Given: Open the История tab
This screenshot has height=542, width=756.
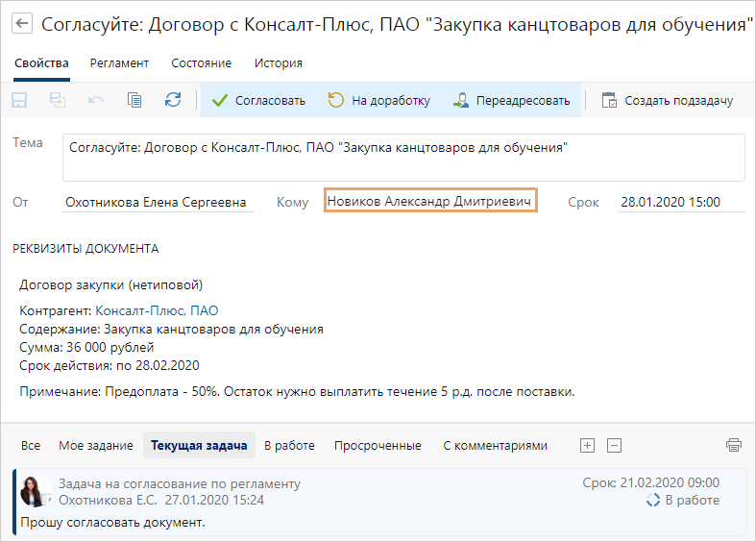Looking at the screenshot, I should click(x=278, y=63).
